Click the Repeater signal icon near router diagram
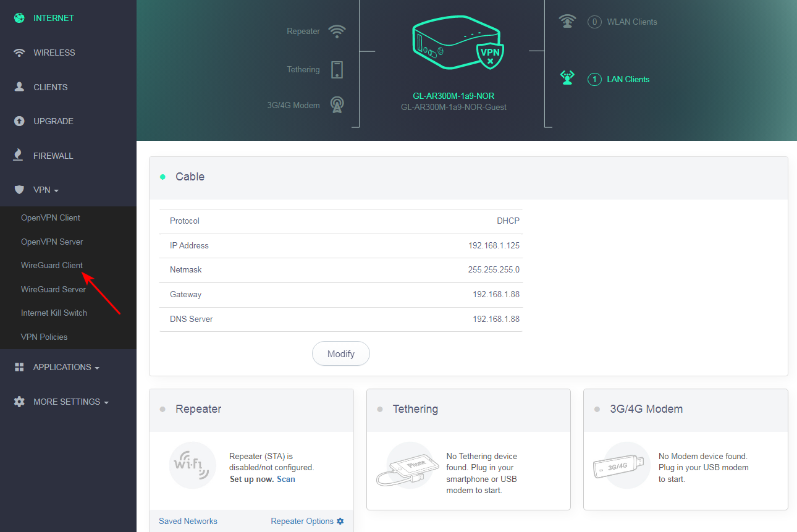Screen dimensions: 797x532 coord(337,31)
